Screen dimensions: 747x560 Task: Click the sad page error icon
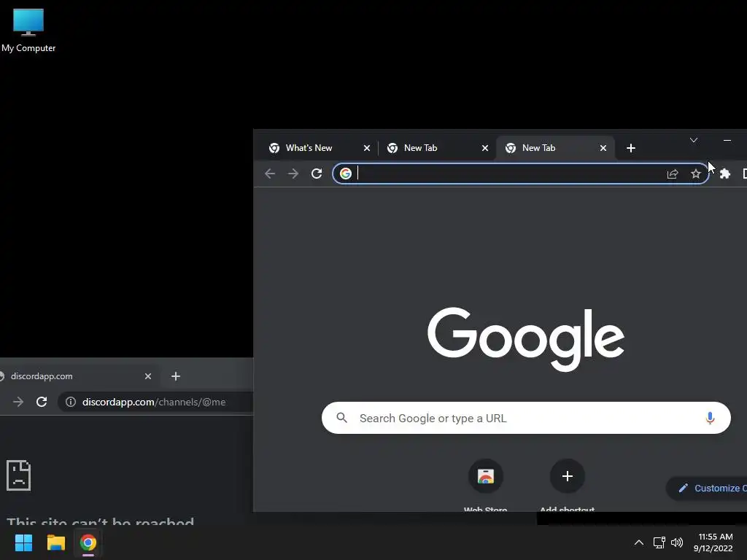point(18,475)
